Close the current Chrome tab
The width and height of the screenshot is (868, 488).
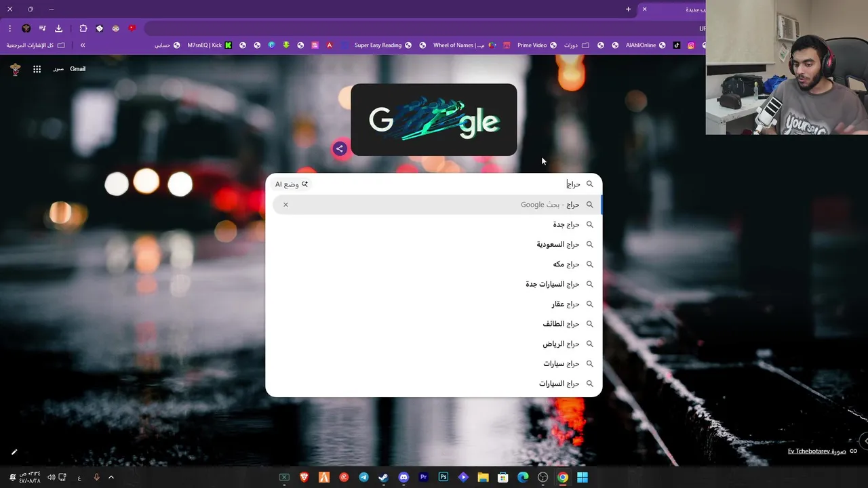pyautogui.click(x=644, y=9)
